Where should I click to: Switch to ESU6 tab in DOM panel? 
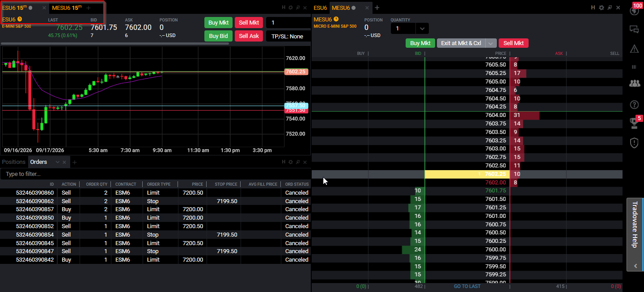point(320,8)
